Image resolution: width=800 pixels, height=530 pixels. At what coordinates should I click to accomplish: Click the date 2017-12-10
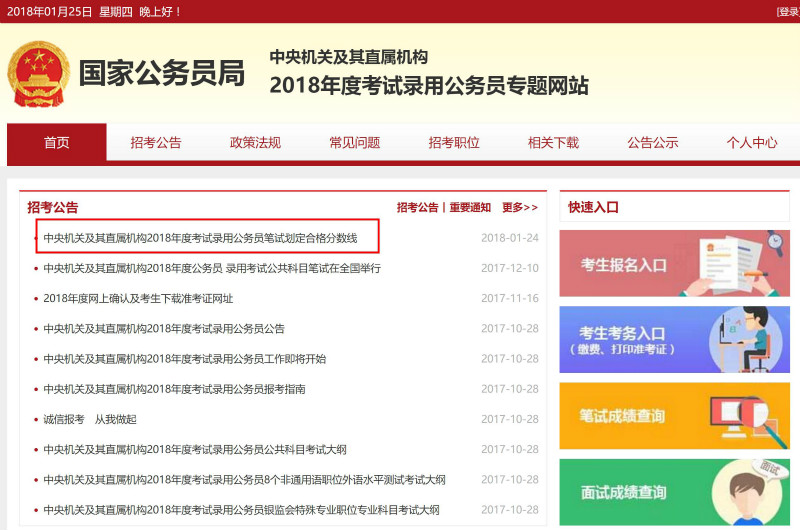(x=510, y=268)
